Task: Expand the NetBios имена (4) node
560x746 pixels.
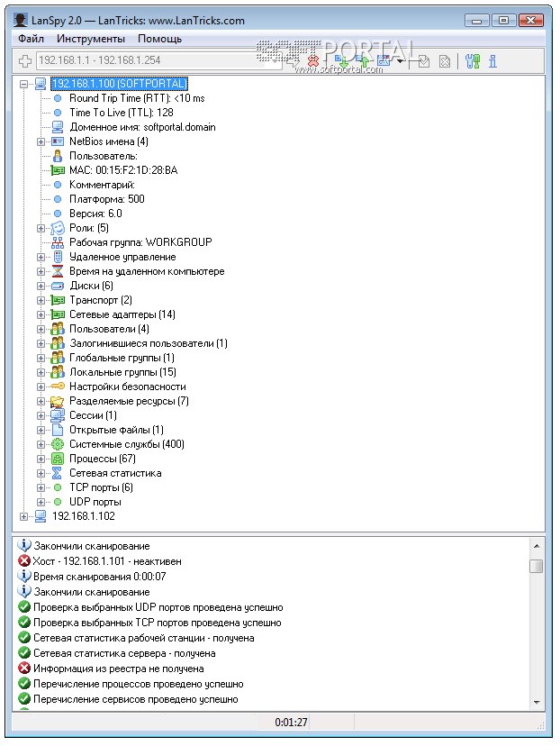Action: pos(41,141)
